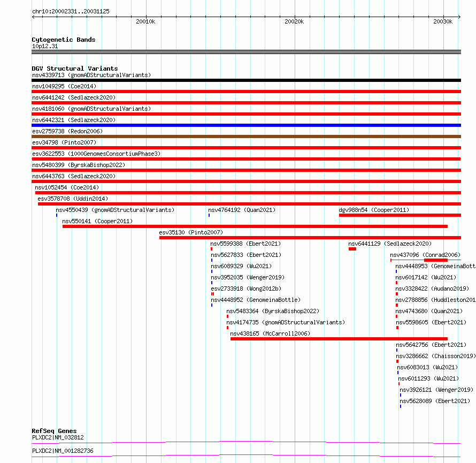Click nsv4448953 GenomeinaBottle label
The image size is (476, 463).
435,266
